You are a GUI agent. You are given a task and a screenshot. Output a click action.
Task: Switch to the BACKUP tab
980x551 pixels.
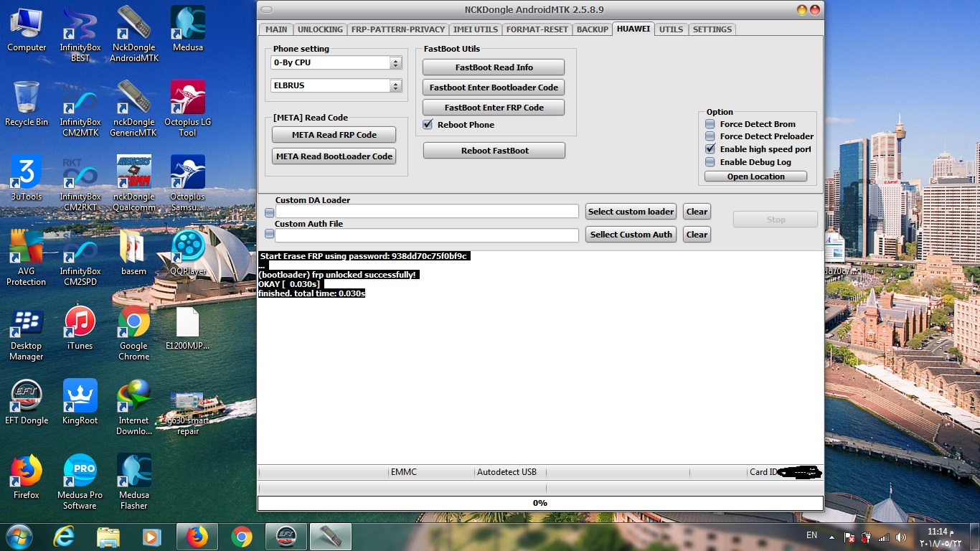click(x=593, y=29)
